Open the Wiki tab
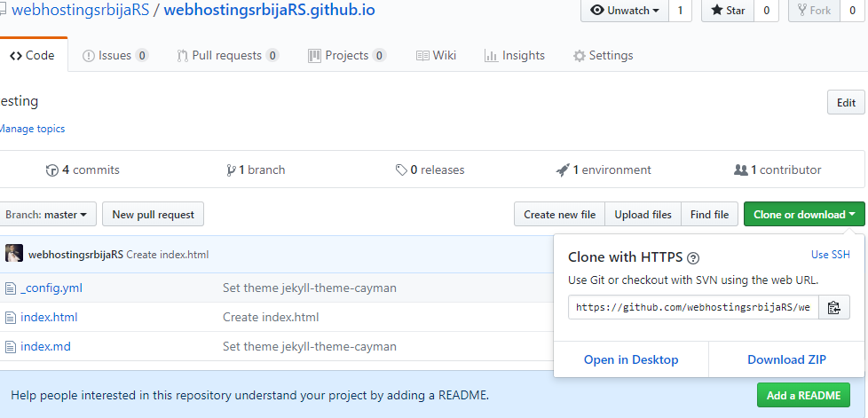The width and height of the screenshot is (868, 418). tap(436, 55)
